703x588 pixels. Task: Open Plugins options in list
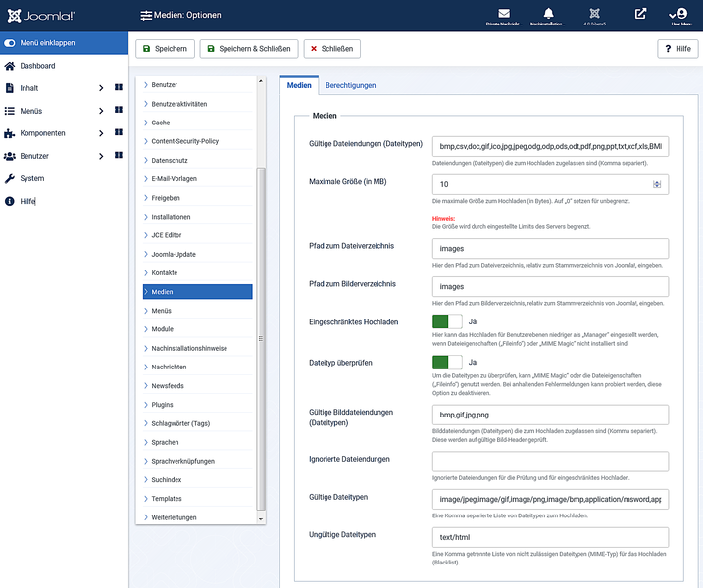coord(198,404)
